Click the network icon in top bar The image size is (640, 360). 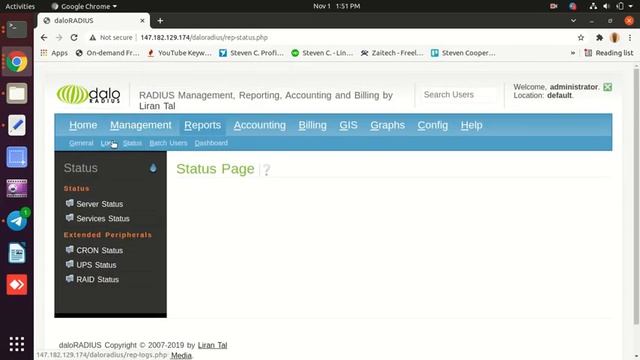click(593, 6)
